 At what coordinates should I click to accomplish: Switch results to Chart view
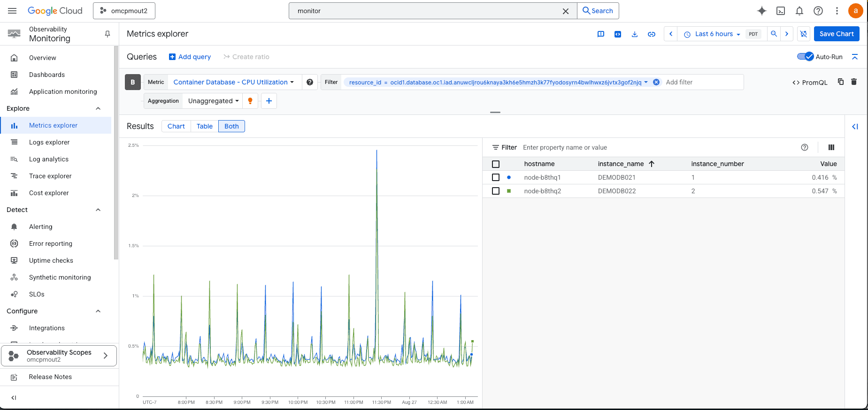click(x=176, y=126)
